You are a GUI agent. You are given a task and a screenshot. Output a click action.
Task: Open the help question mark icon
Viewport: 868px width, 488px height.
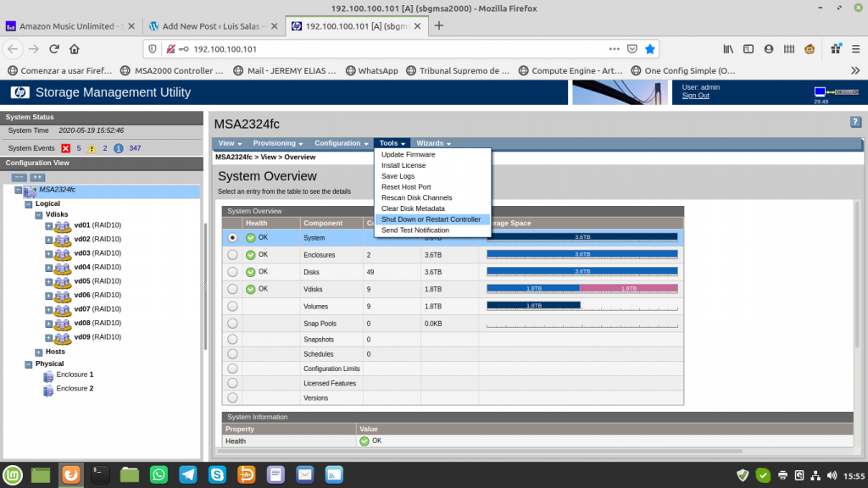[855, 122]
